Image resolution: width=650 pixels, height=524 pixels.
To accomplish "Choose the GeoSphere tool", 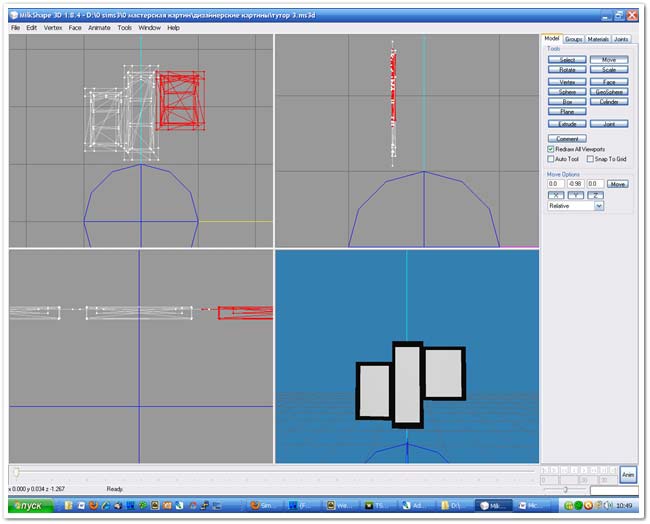I will pyautogui.click(x=609, y=91).
